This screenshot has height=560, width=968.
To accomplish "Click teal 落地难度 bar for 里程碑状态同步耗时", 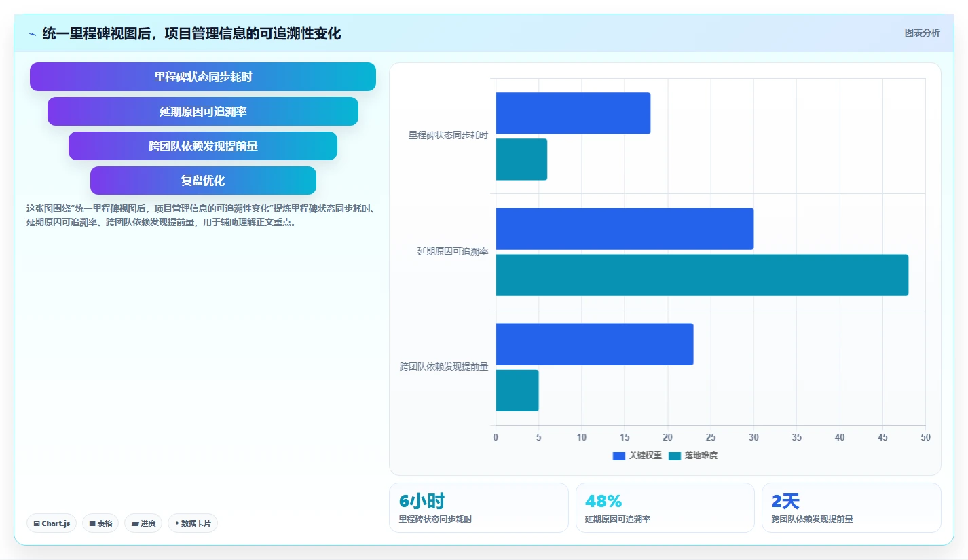I will tap(521, 160).
